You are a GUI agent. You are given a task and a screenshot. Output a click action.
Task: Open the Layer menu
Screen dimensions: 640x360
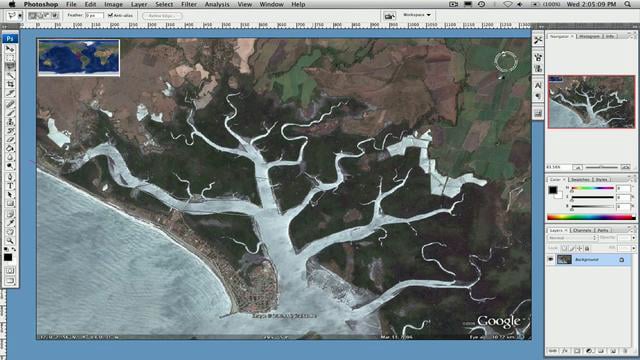139,4
